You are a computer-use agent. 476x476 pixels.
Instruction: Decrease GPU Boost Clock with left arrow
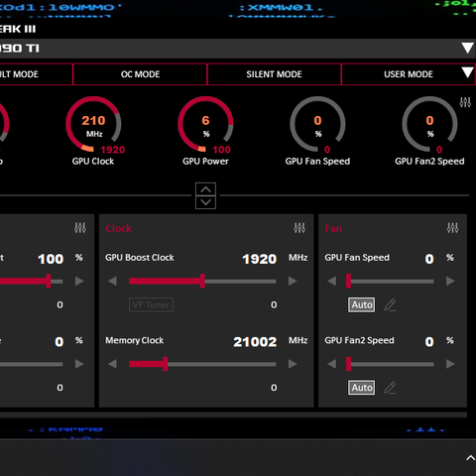pos(112,282)
